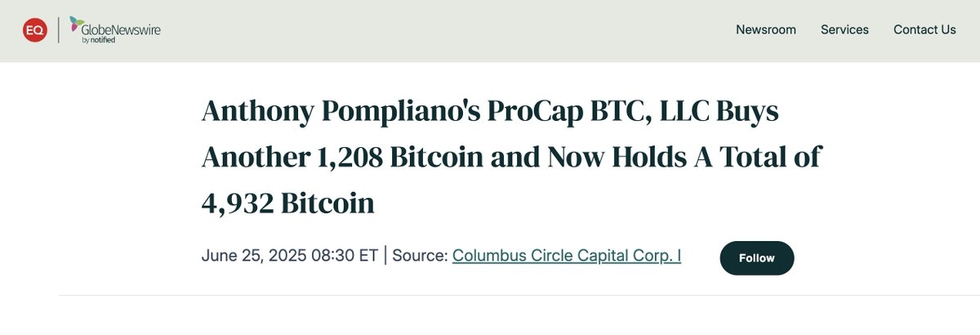The height and width of the screenshot is (335, 980).
Task: Go to the Contact Us page
Action: tap(924, 29)
